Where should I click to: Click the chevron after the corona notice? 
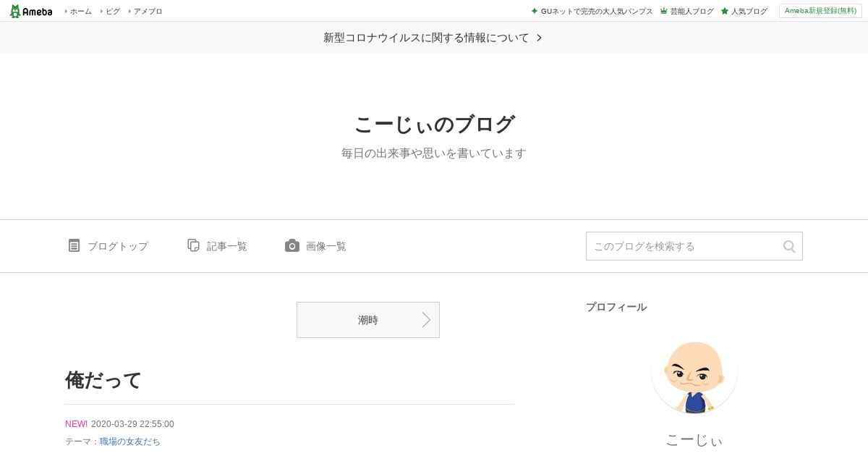[x=539, y=38]
